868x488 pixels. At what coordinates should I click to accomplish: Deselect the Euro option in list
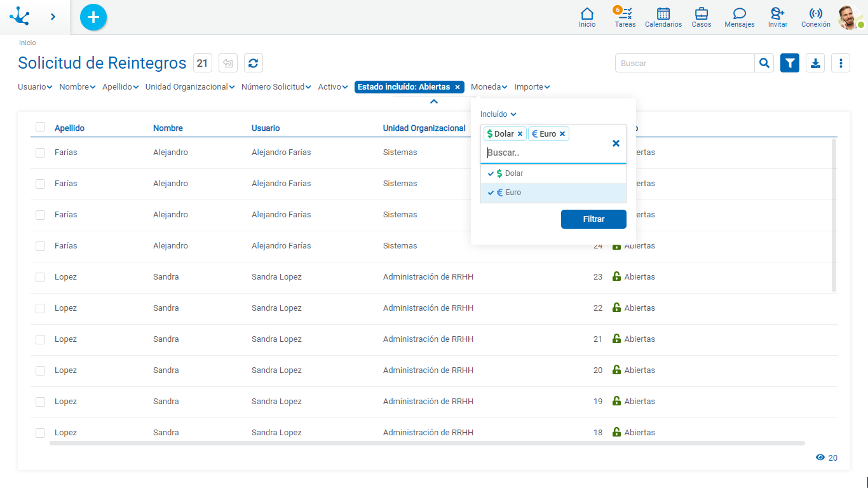[553, 193]
